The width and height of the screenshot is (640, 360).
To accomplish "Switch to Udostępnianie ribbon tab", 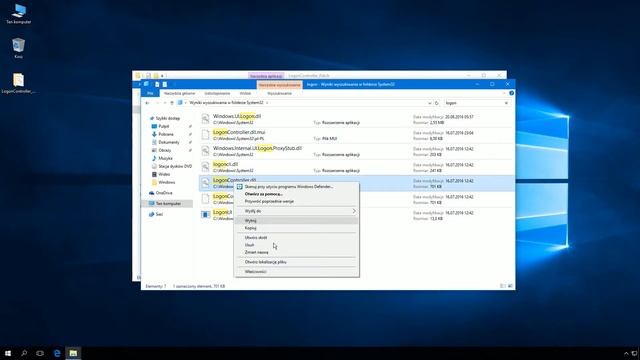I will (217, 93).
